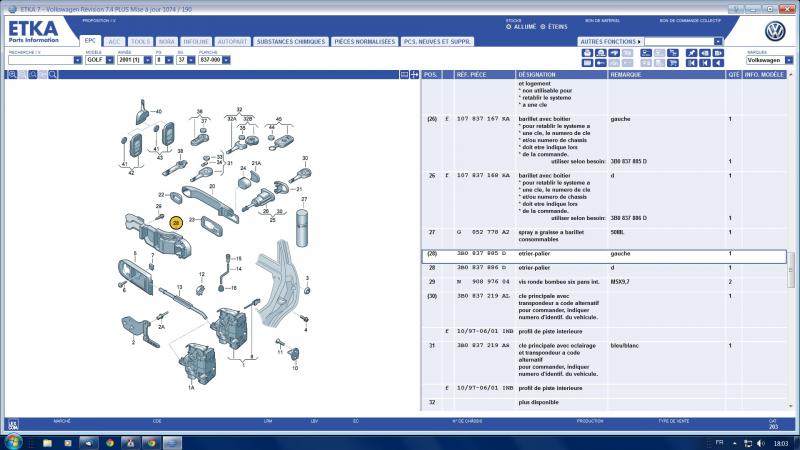This screenshot has width=800, height=450.
Task: Click the Volkswagen logo
Action: (775, 32)
